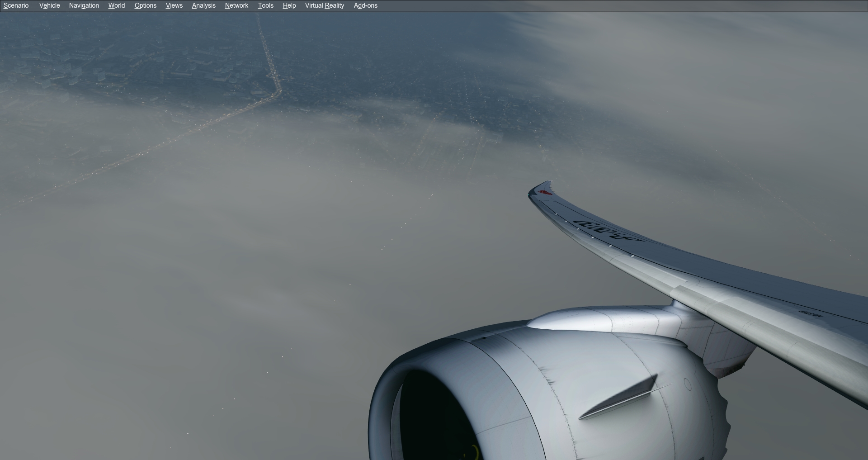Viewport: 868px width, 460px height.
Task: Click the red logo on the winglet
Action: coord(546,192)
